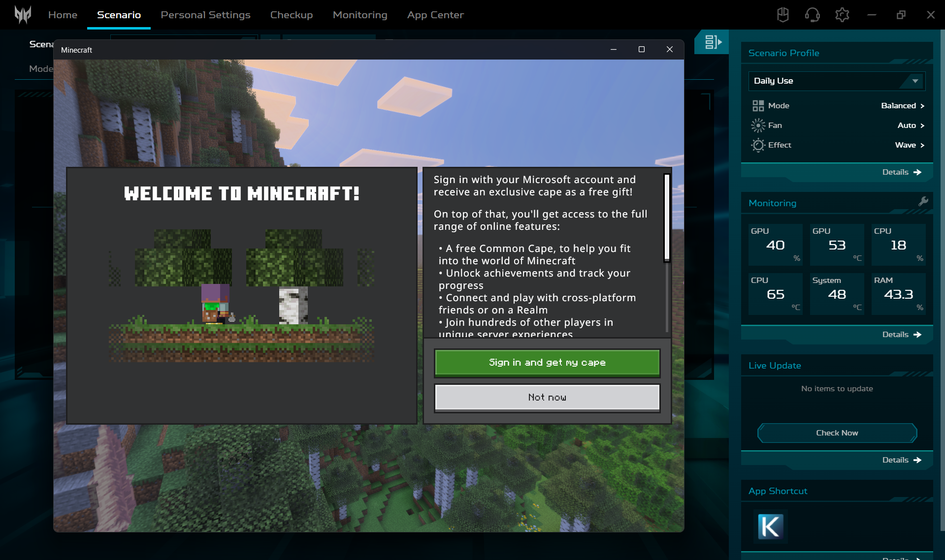Screen dimensions: 945x560
Task: Click the Welcome to Minecraft artwork
Action: click(x=241, y=295)
